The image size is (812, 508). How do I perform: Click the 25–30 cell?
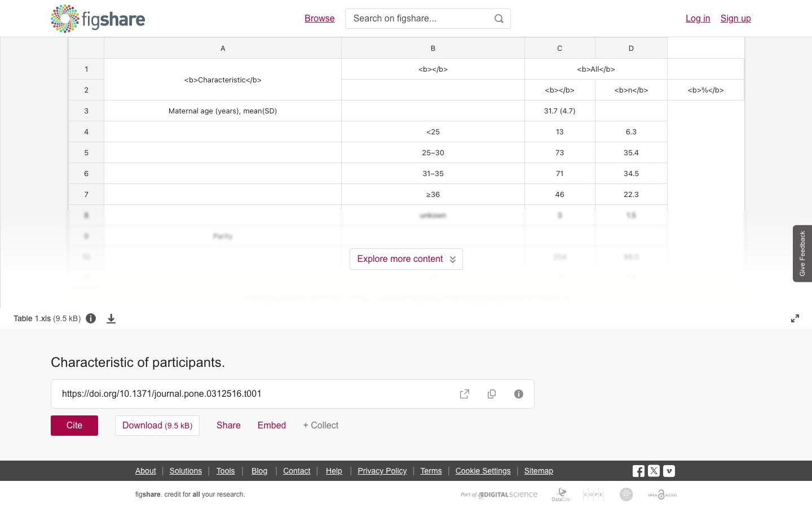point(433,153)
